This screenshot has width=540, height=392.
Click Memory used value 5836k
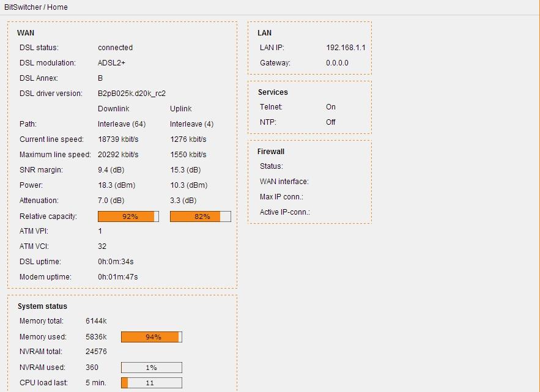96,336
